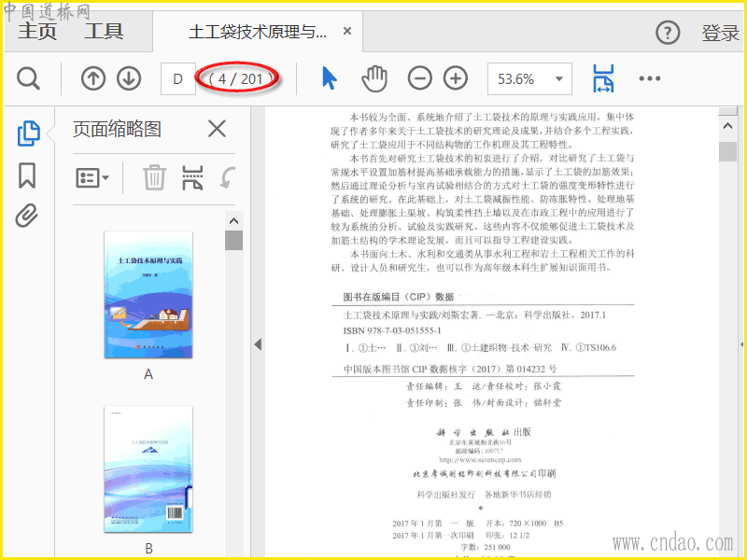Open the 53.6% zoom level dropdown
747x560 pixels.
click(x=529, y=78)
